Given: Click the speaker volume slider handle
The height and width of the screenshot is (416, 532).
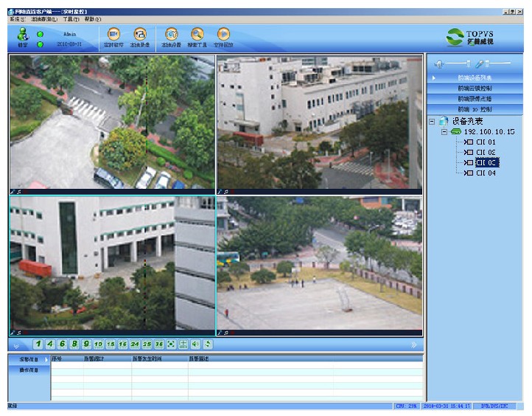Looking at the screenshot, I should coord(469,64).
